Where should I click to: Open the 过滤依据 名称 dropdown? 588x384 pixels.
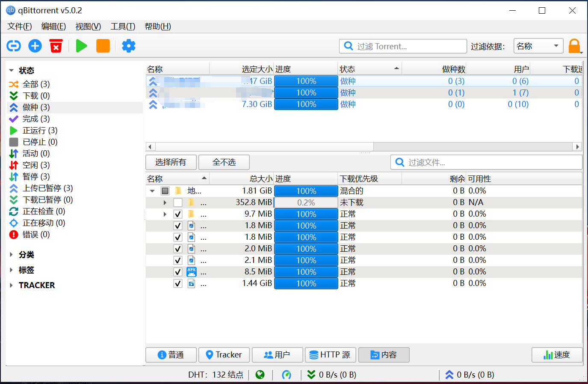[538, 46]
